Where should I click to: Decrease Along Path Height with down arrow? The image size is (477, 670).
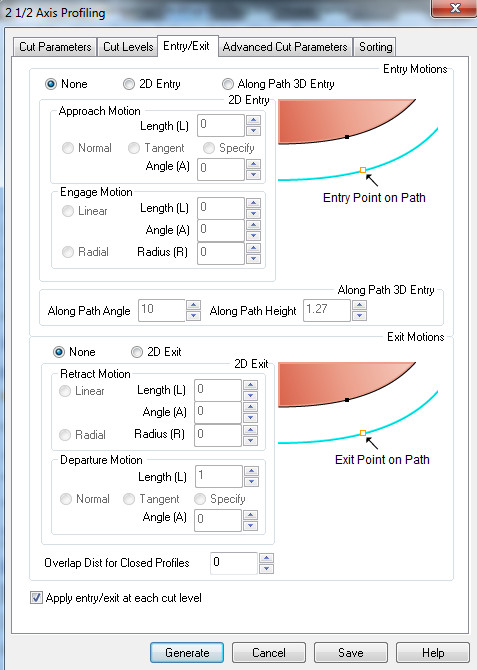359,316
